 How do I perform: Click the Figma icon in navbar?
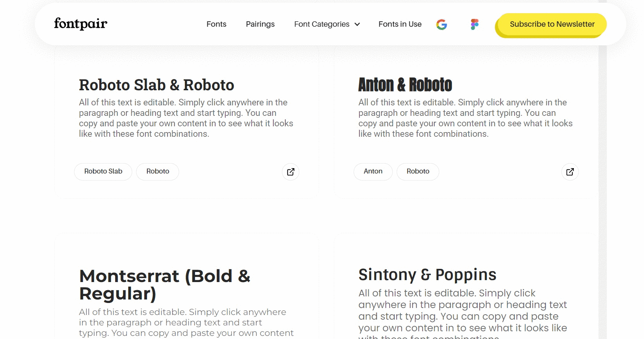(x=475, y=24)
